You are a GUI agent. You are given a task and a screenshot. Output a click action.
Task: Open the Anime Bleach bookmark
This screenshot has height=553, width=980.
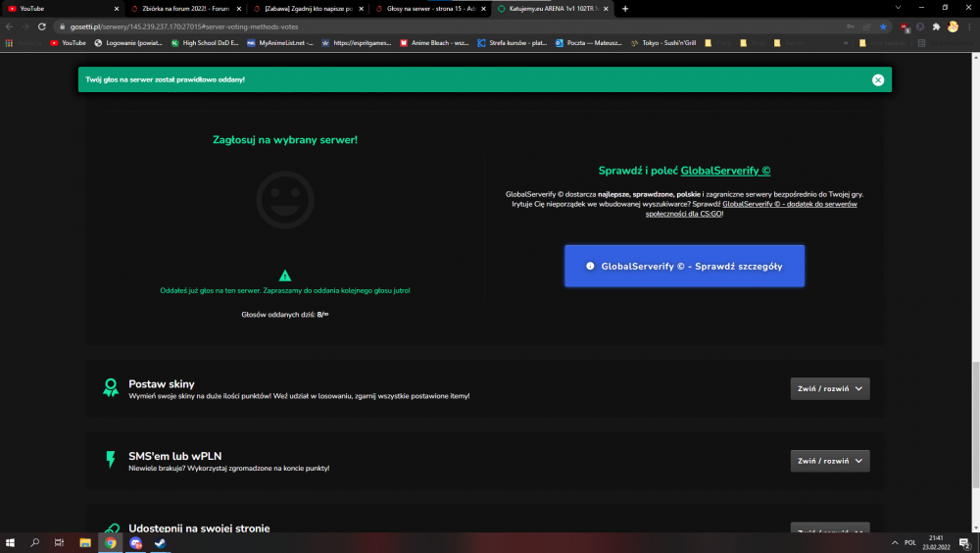point(434,42)
